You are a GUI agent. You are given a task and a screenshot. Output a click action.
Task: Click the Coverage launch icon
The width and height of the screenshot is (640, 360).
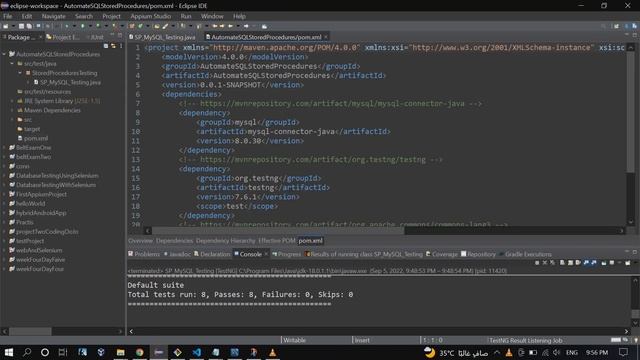coord(98,26)
